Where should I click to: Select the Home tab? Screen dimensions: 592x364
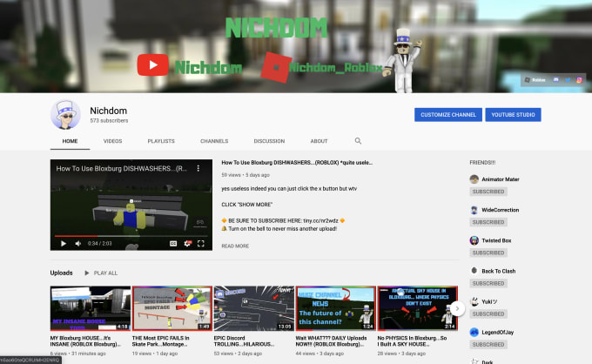click(x=70, y=141)
